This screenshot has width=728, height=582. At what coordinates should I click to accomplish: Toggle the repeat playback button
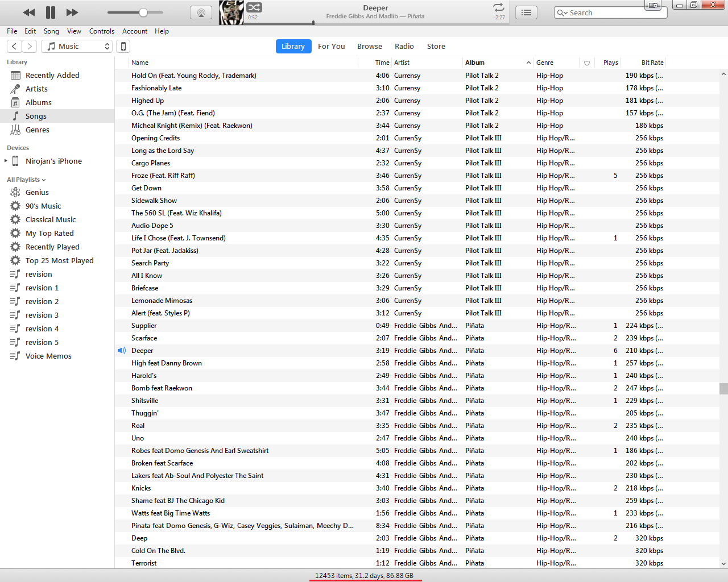(x=499, y=7)
